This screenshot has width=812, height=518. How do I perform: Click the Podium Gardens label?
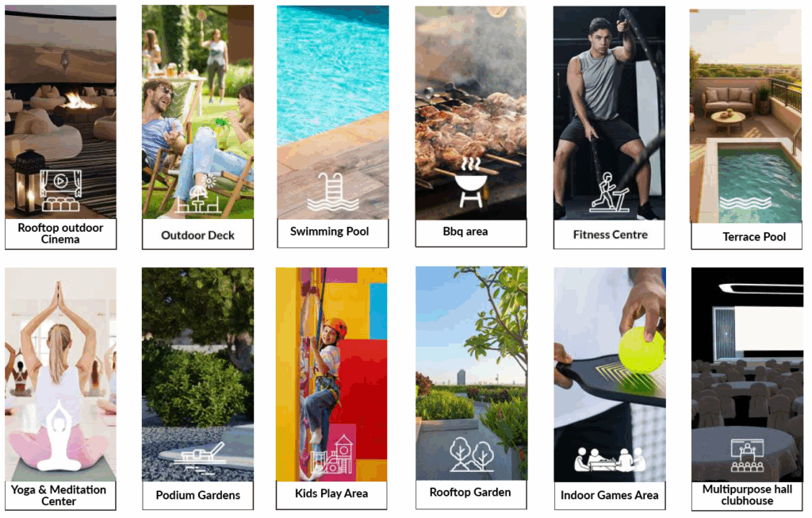pyautogui.click(x=197, y=496)
